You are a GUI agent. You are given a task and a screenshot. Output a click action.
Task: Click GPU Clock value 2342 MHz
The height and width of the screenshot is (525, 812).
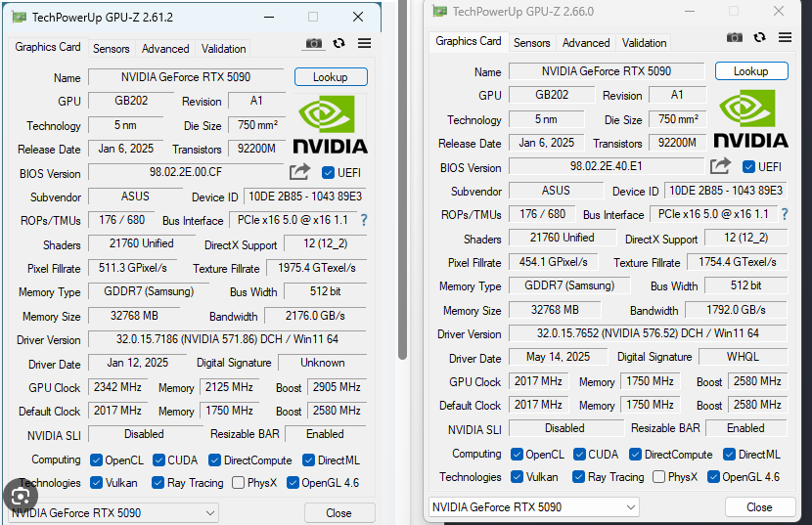pyautogui.click(x=118, y=387)
